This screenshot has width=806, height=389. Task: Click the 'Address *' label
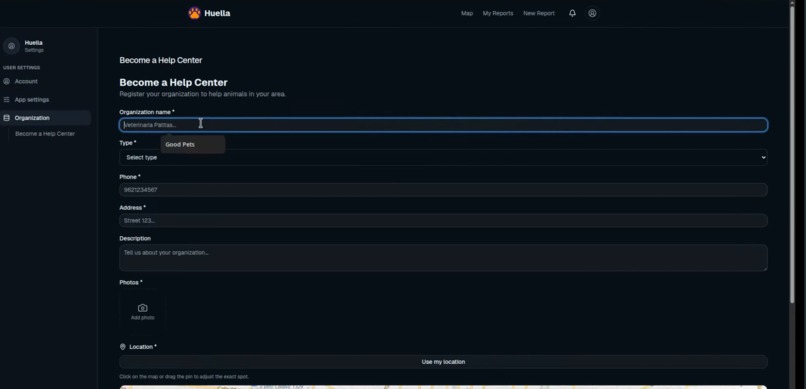[x=133, y=208]
